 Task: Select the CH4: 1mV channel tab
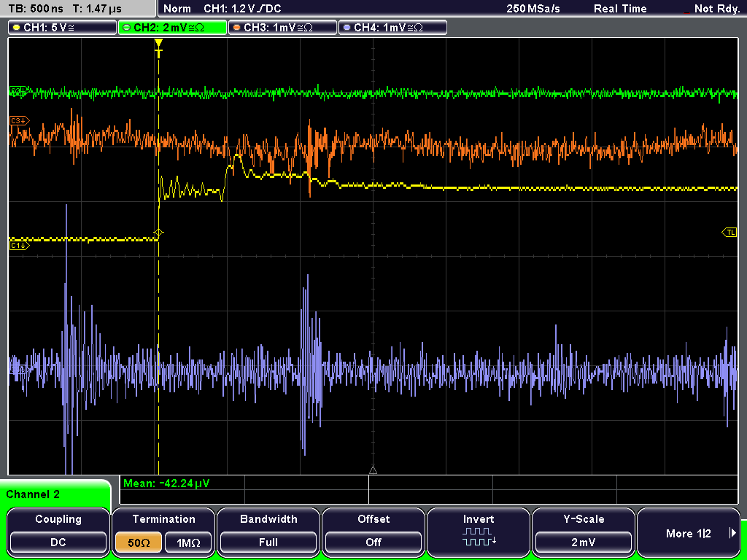tap(392, 27)
